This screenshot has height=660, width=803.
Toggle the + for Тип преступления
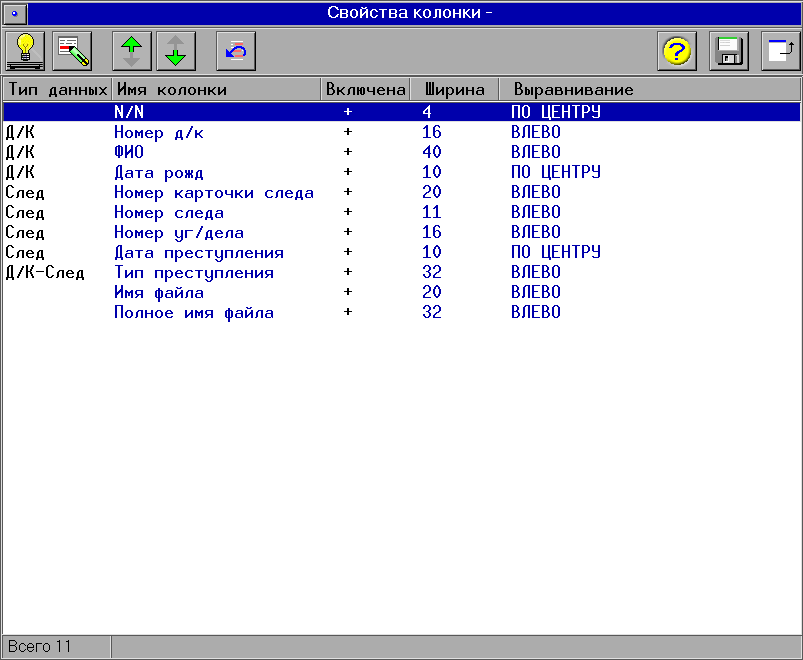[348, 271]
